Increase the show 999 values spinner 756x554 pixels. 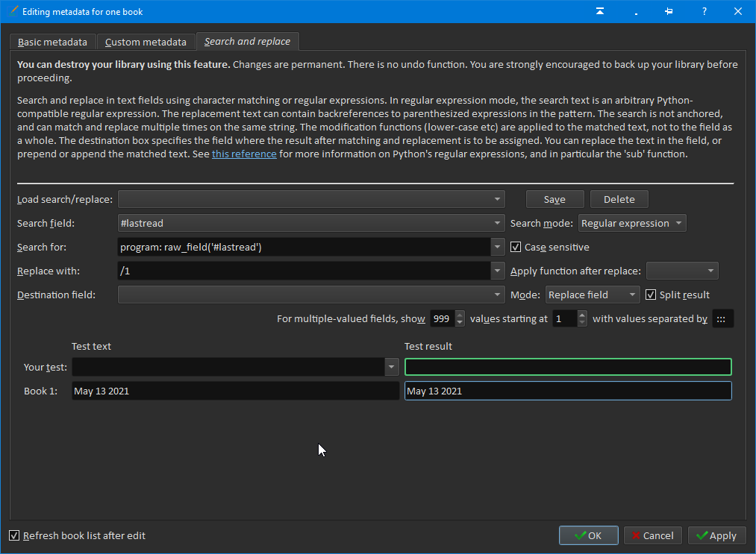tap(460, 315)
